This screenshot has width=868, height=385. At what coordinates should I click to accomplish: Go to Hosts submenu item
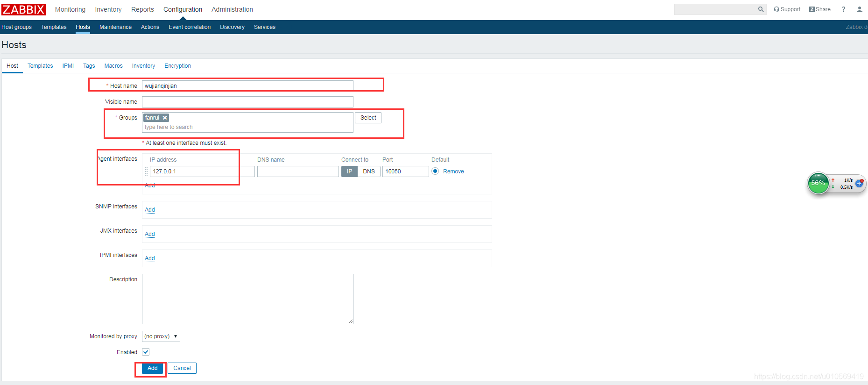(x=83, y=27)
